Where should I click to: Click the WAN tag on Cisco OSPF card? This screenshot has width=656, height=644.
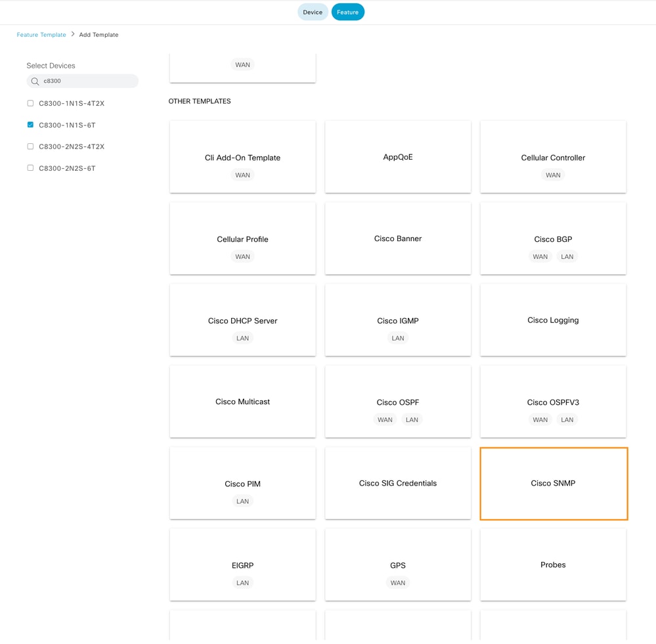(385, 419)
